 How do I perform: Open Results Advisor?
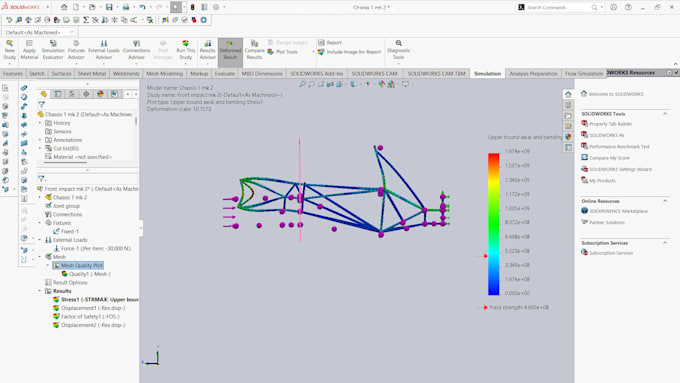click(208, 49)
